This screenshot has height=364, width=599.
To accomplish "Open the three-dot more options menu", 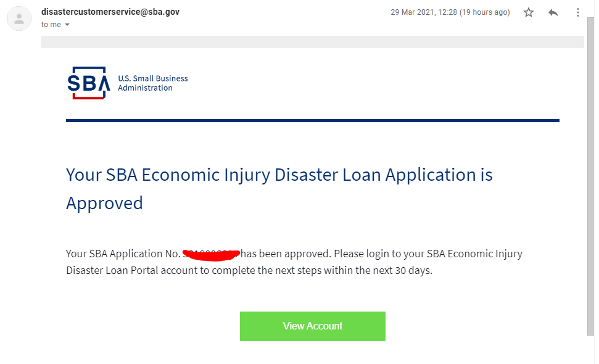I will coord(578,12).
